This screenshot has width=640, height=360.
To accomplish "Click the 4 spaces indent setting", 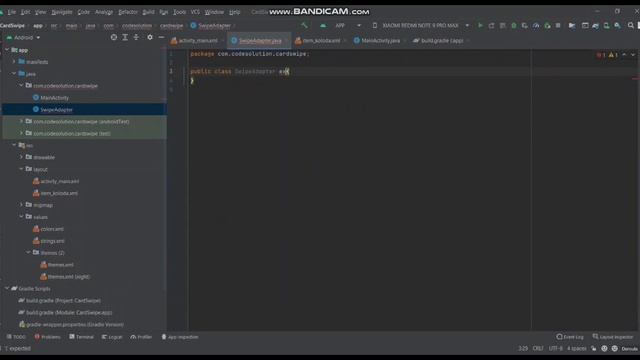I will tap(576, 349).
